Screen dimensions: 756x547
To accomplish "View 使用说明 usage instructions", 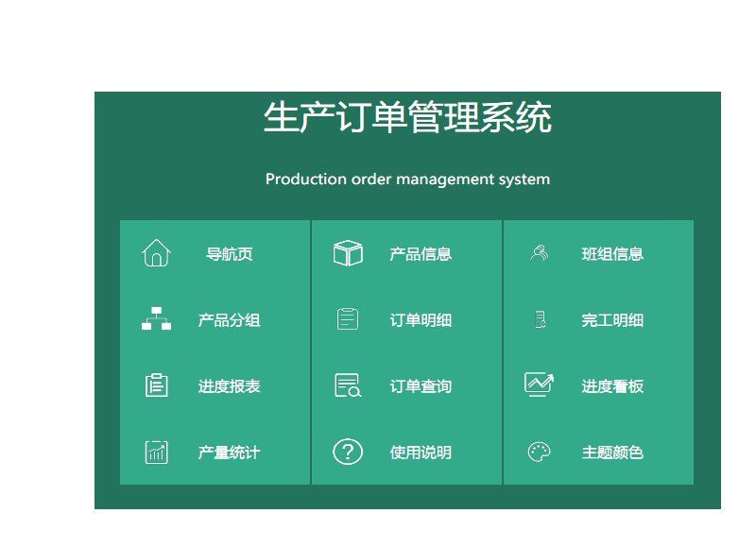I will click(x=421, y=453).
